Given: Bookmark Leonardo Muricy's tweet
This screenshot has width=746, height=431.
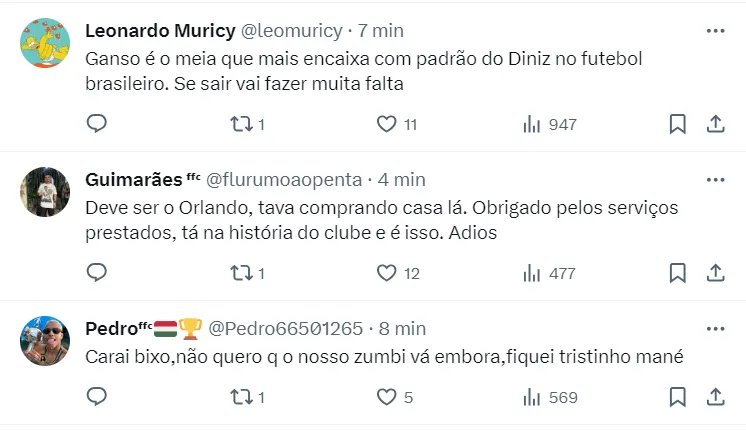Looking at the screenshot, I should (x=677, y=124).
